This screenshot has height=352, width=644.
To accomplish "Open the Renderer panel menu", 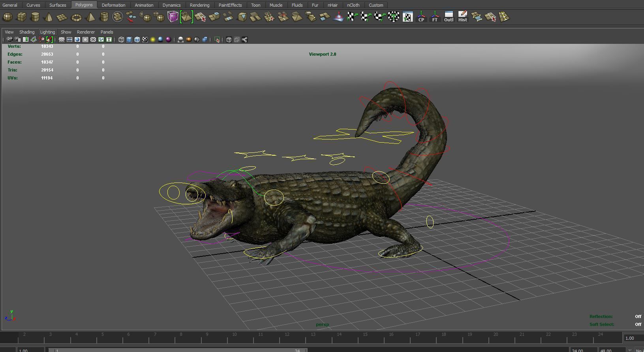I will [86, 32].
